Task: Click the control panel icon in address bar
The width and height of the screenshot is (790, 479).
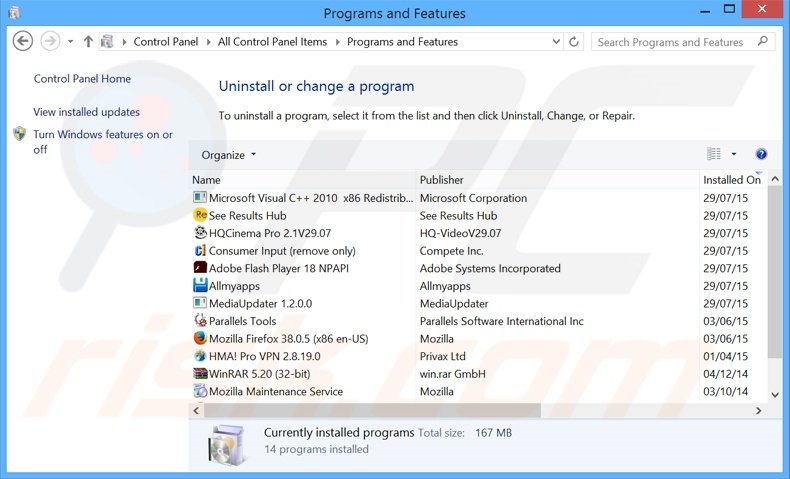Action: click(107, 41)
